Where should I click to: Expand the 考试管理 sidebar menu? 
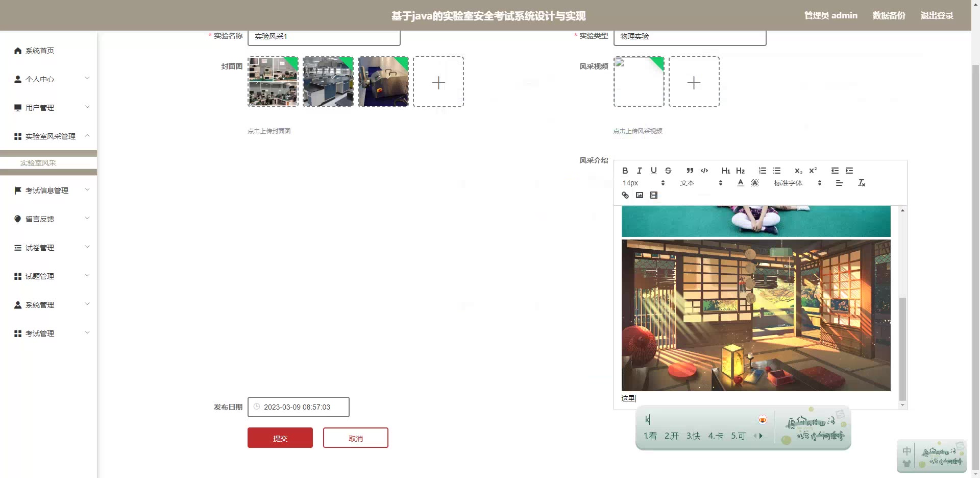[x=48, y=333]
